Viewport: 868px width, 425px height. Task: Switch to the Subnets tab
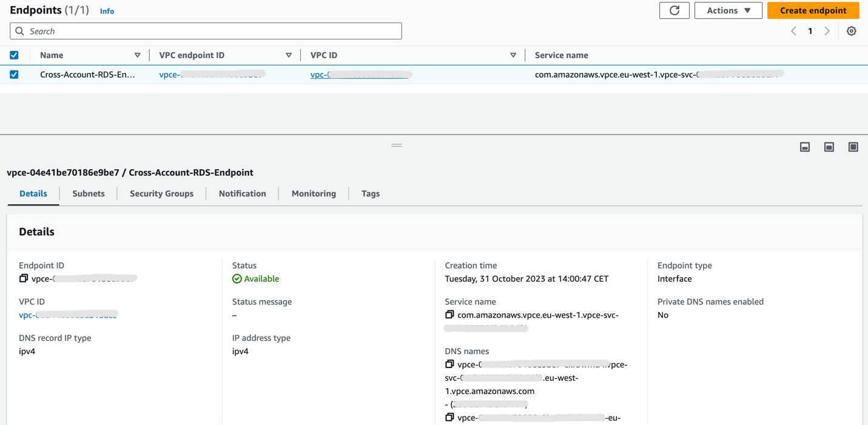(88, 193)
